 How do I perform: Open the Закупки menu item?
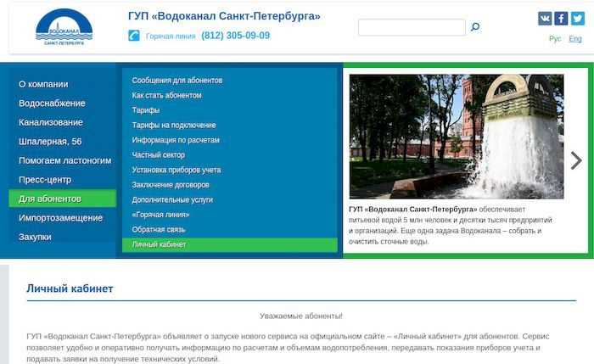pos(35,237)
